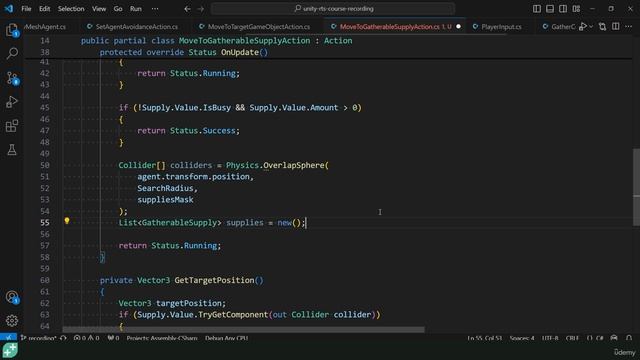Open the Manage gear settings menu
This screenshot has width=640, height=360.
tap(12, 320)
